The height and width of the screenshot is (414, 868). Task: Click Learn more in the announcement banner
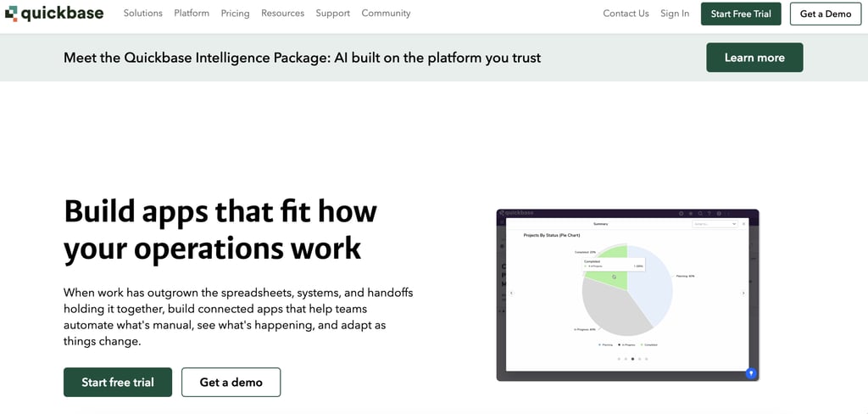754,58
